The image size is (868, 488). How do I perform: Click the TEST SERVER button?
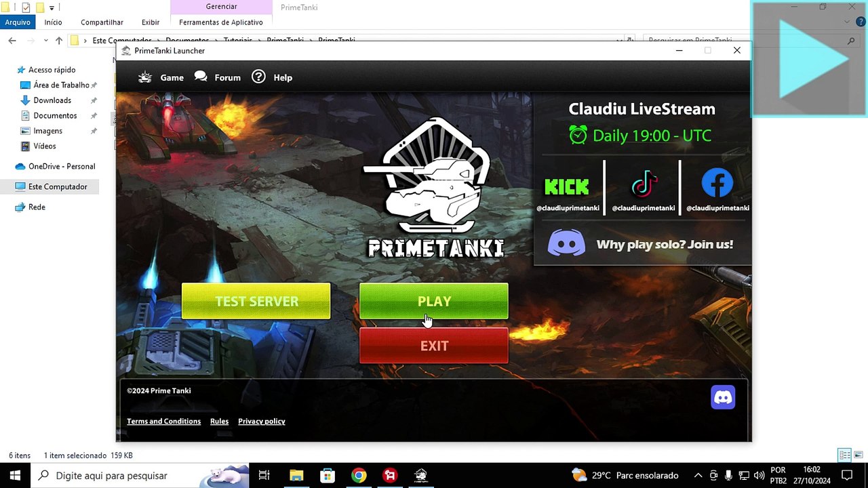pyautogui.click(x=256, y=301)
